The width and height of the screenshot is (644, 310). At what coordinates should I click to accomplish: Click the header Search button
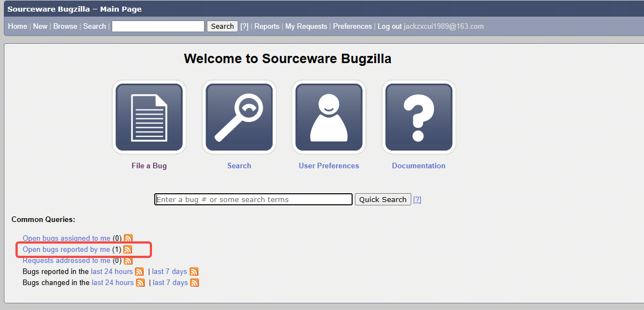pos(222,27)
